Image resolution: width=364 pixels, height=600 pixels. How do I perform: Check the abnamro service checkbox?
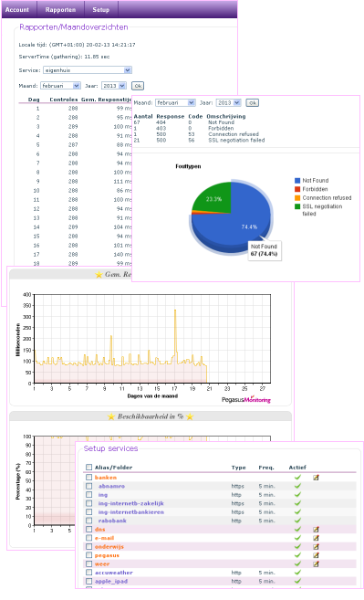tap(89, 486)
